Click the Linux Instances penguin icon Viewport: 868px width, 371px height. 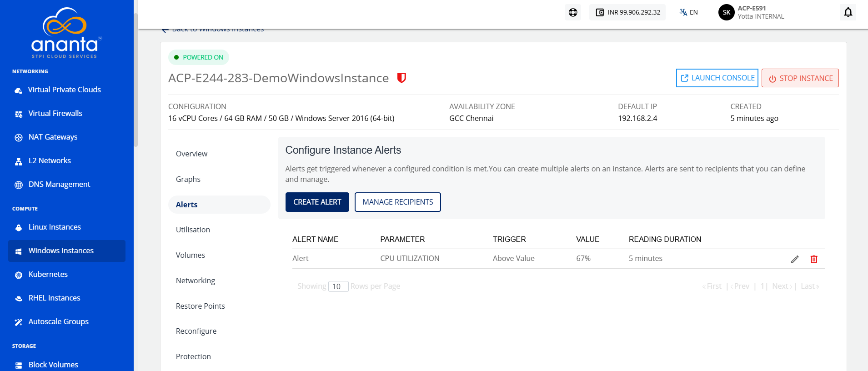(x=19, y=228)
